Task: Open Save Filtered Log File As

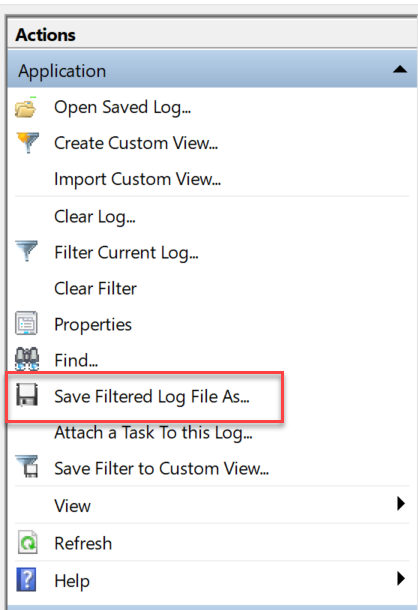Action: pyautogui.click(x=152, y=397)
